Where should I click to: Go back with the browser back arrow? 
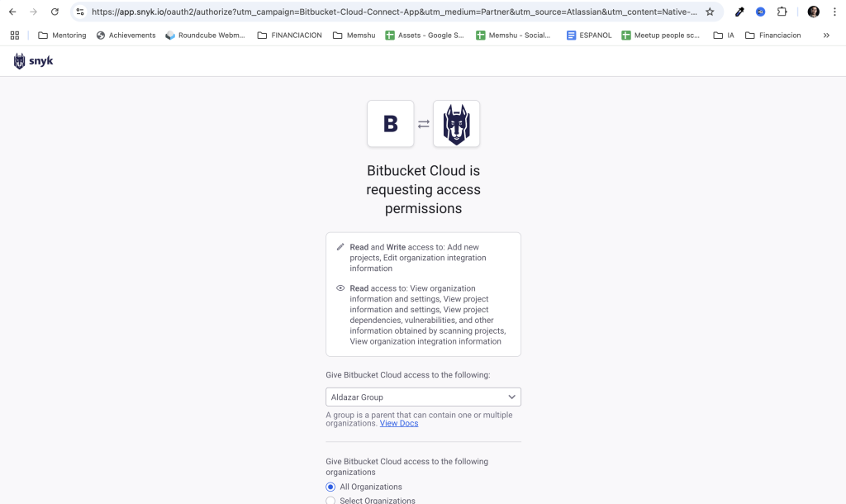12,12
